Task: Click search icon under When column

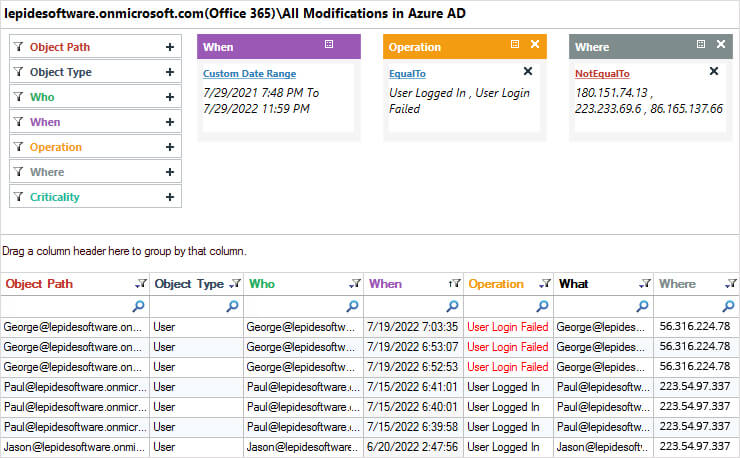Action: pos(452,306)
